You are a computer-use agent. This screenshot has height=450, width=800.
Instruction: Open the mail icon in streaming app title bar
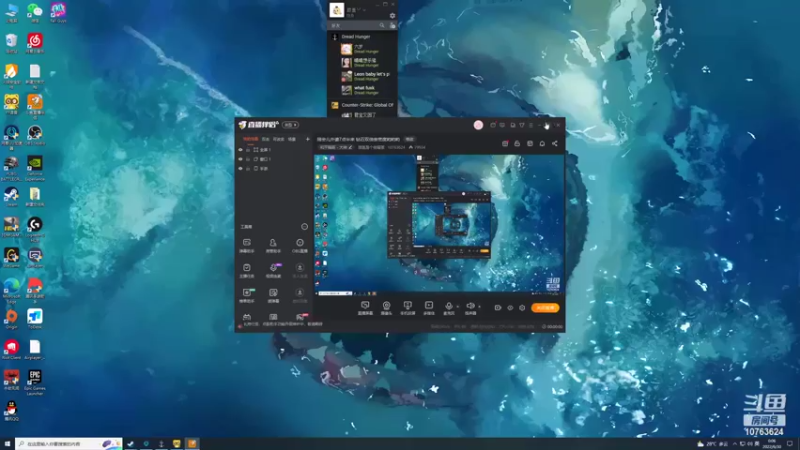[x=503, y=125]
